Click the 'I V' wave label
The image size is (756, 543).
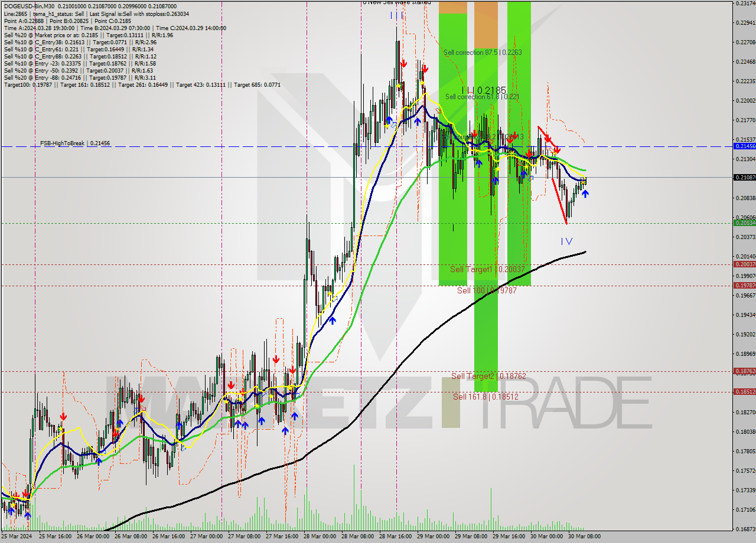(x=566, y=241)
